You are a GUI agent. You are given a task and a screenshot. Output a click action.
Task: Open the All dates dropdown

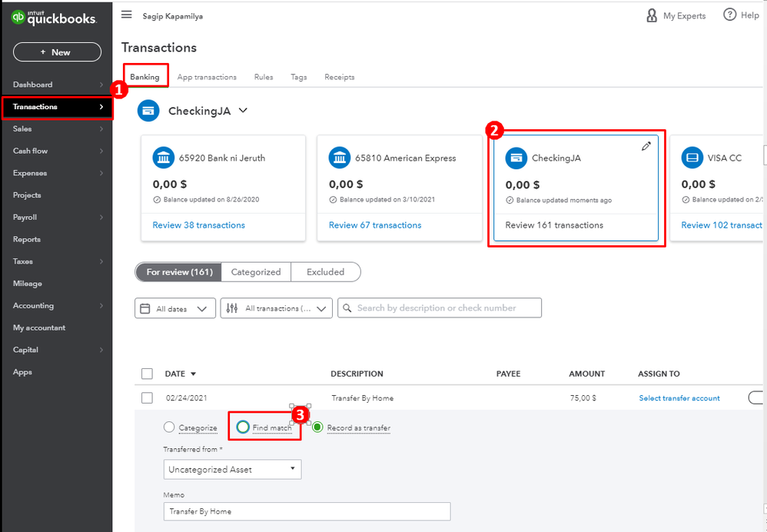click(175, 308)
